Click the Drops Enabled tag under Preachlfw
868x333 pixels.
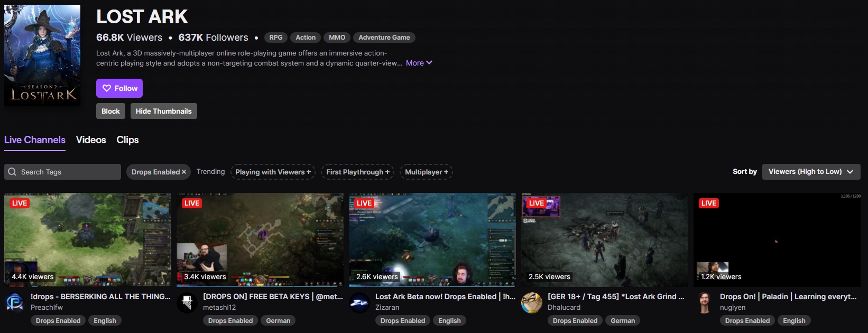58,321
